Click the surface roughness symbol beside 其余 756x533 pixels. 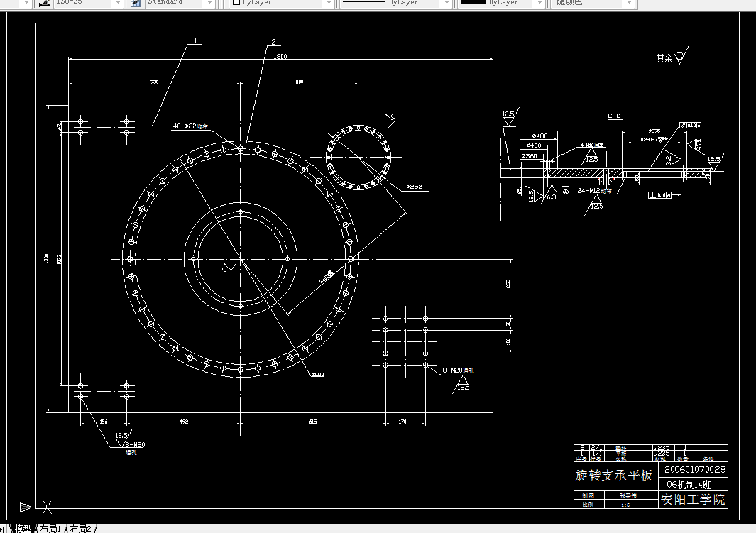681,56
